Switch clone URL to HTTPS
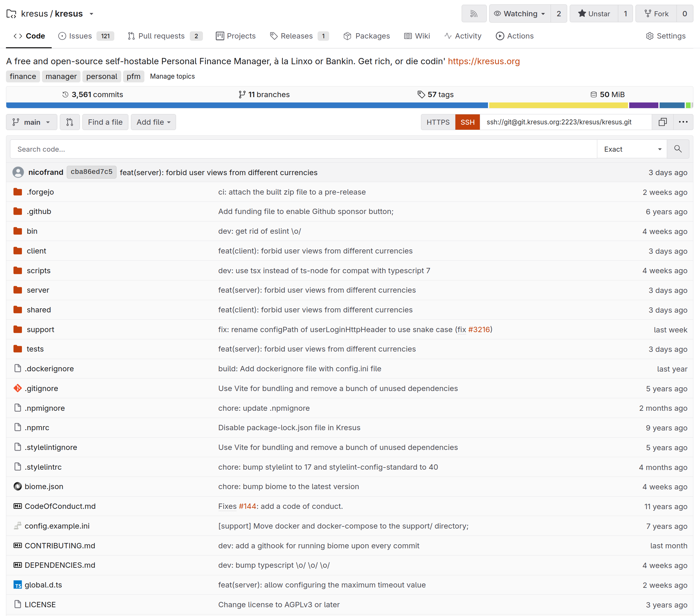Viewport: 700px width, 616px height. pos(438,122)
